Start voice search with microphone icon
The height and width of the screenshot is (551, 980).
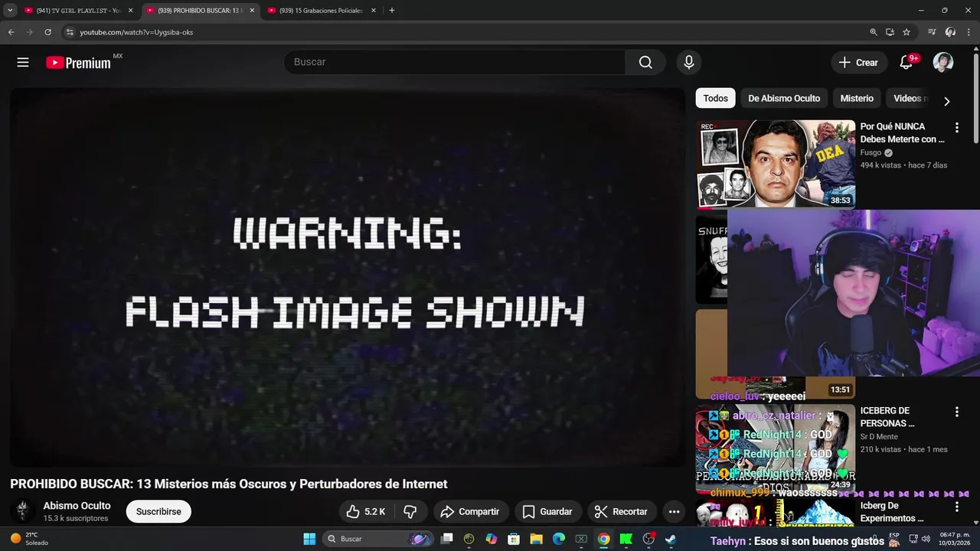[x=689, y=63]
